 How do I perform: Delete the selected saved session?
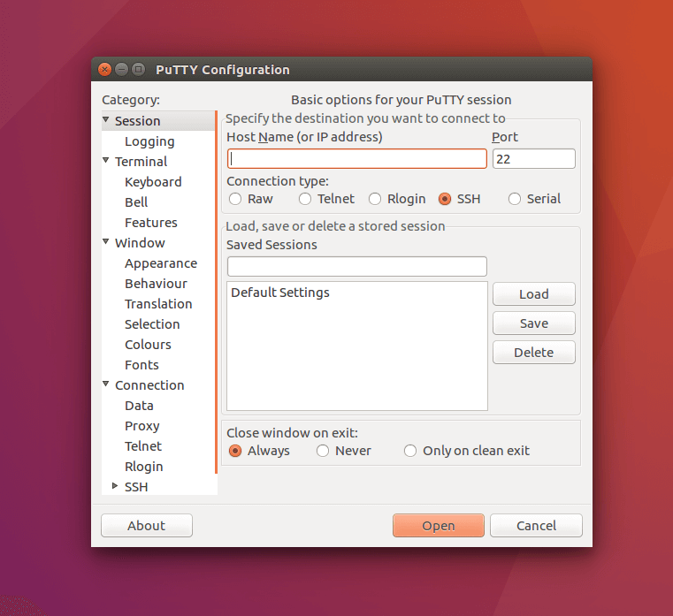534,352
